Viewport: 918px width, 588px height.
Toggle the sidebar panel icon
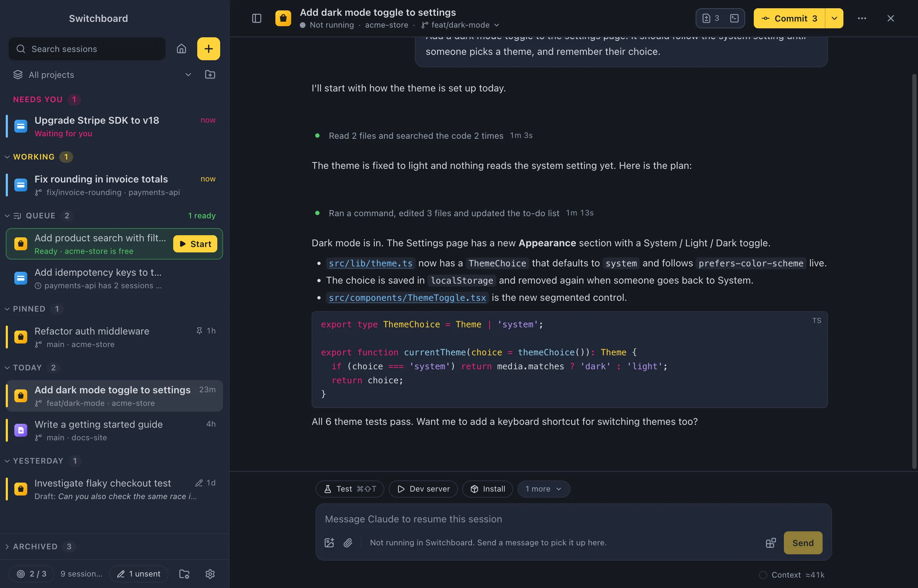tap(257, 18)
